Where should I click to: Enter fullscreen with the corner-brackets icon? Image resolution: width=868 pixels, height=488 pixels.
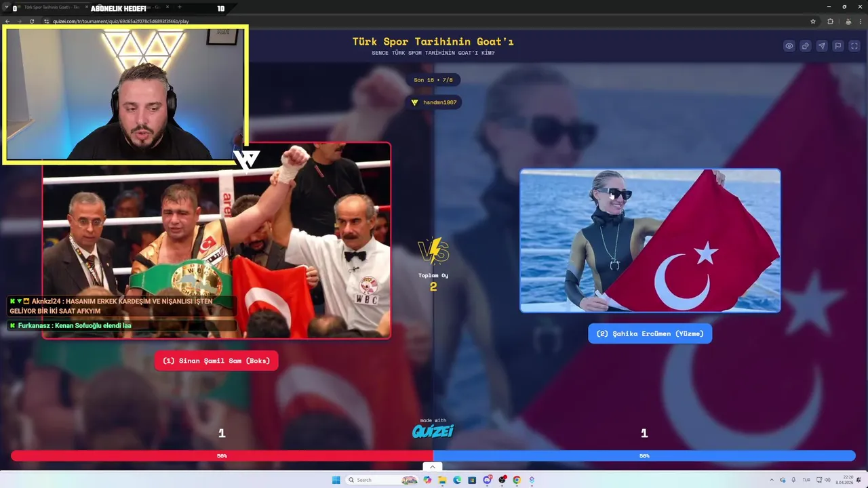854,46
